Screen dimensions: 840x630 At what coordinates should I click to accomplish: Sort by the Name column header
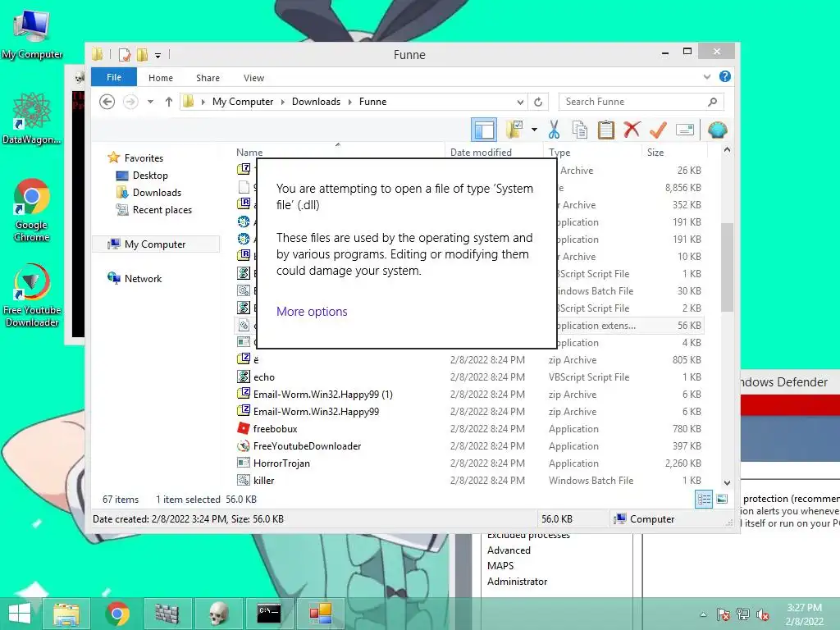coord(249,152)
